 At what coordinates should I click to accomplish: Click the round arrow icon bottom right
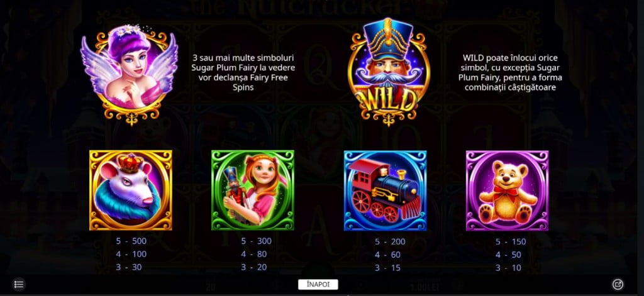(618, 284)
